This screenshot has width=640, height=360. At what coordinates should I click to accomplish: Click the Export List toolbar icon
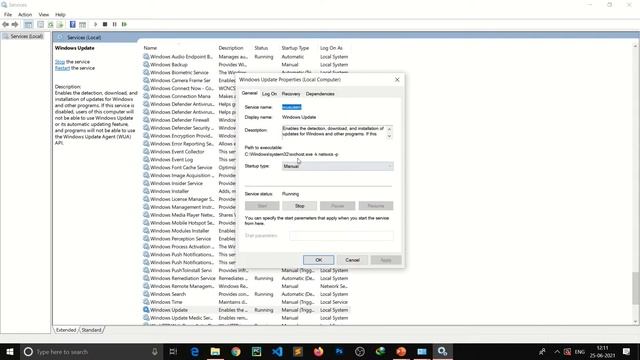pyautogui.click(x=60, y=24)
